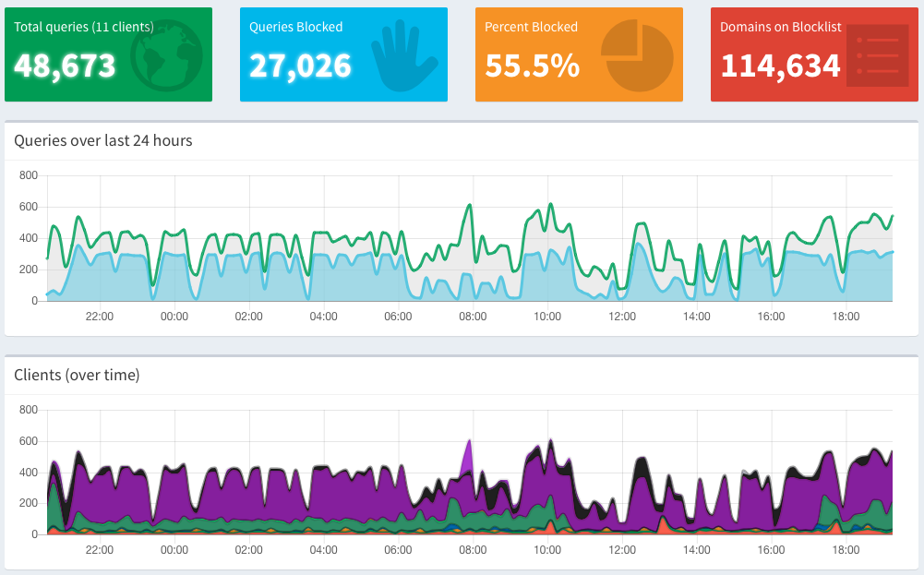
Task: Click the list icon in Domains on Blocklist
Action: pos(872,55)
